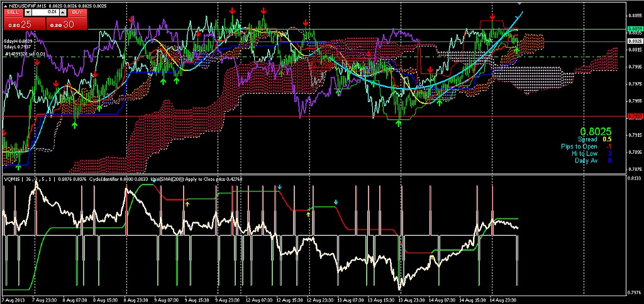Click the red down arrow above the final price peak
The width and height of the screenshot is (644, 304).
(x=492, y=18)
